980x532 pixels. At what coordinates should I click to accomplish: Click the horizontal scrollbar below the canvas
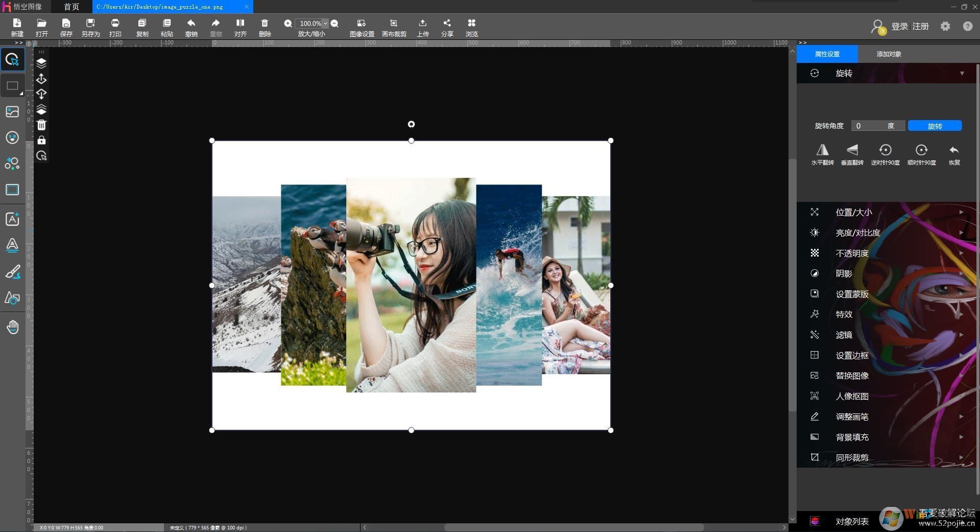[x=573, y=527]
